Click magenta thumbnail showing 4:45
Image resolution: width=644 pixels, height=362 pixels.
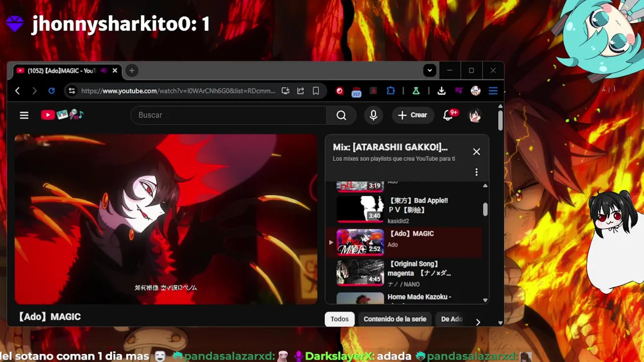[x=360, y=273]
